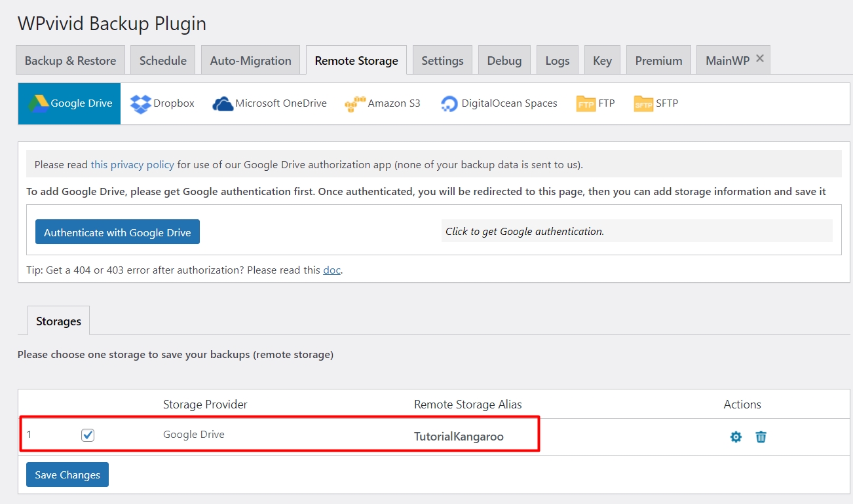Open the privacy policy link
This screenshot has height=504, width=853.
coord(132,165)
